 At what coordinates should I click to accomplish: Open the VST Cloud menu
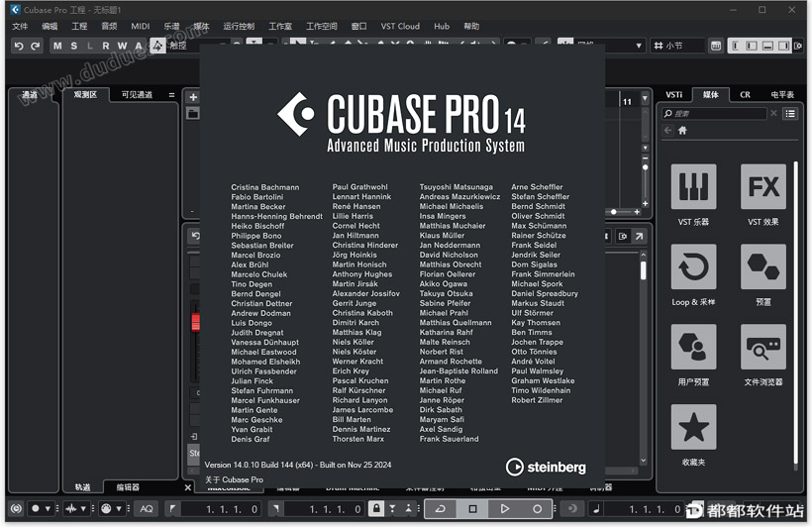point(400,27)
